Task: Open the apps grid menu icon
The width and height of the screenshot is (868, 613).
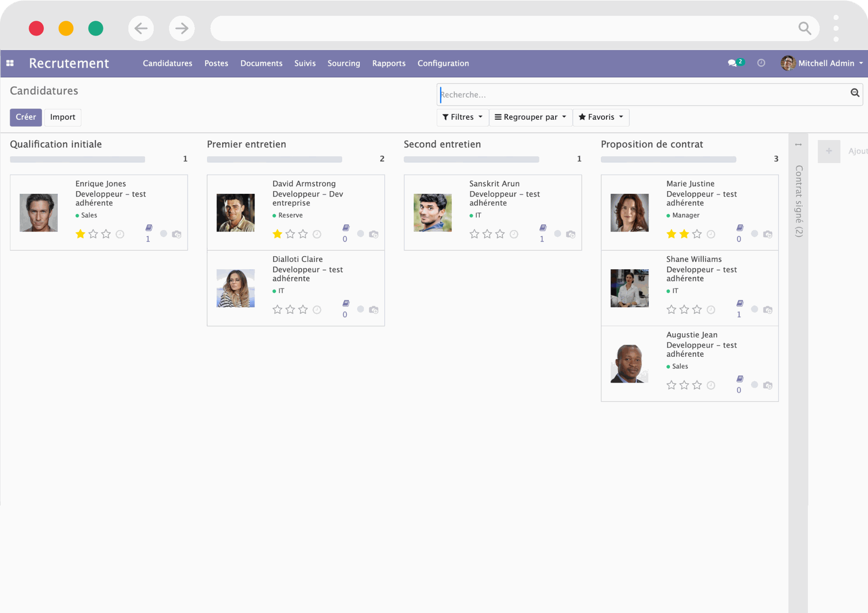Action: pyautogui.click(x=10, y=63)
